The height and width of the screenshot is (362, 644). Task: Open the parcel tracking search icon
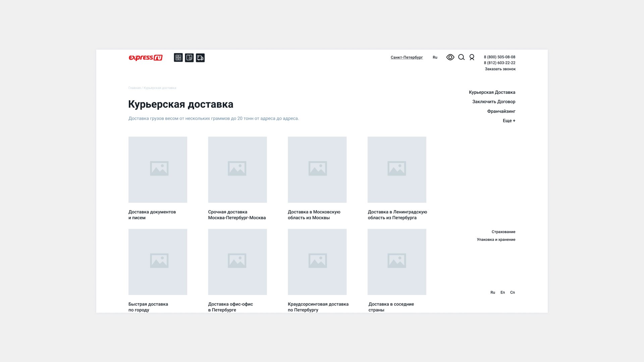[189, 58]
